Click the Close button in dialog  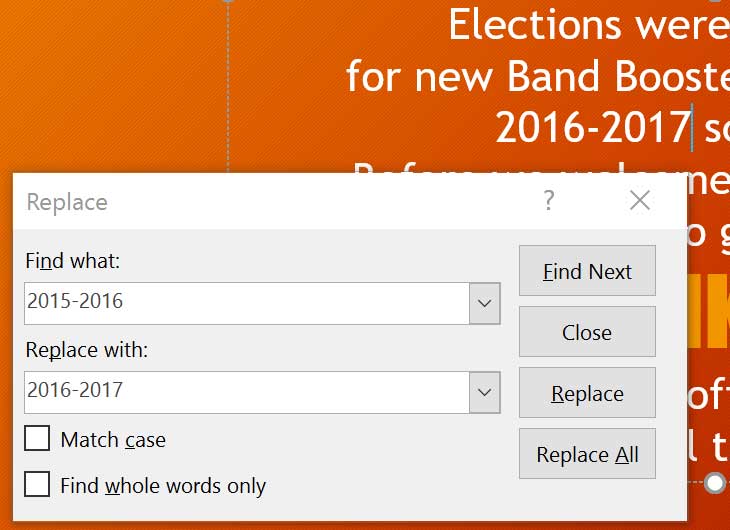pyautogui.click(x=587, y=332)
